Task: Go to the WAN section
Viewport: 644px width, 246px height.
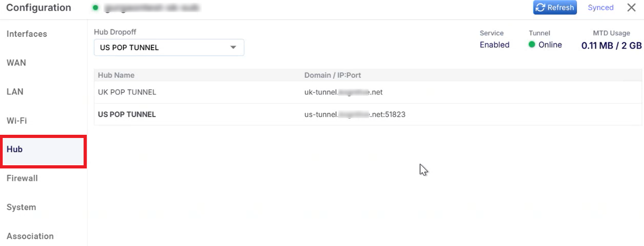Action: (16, 63)
